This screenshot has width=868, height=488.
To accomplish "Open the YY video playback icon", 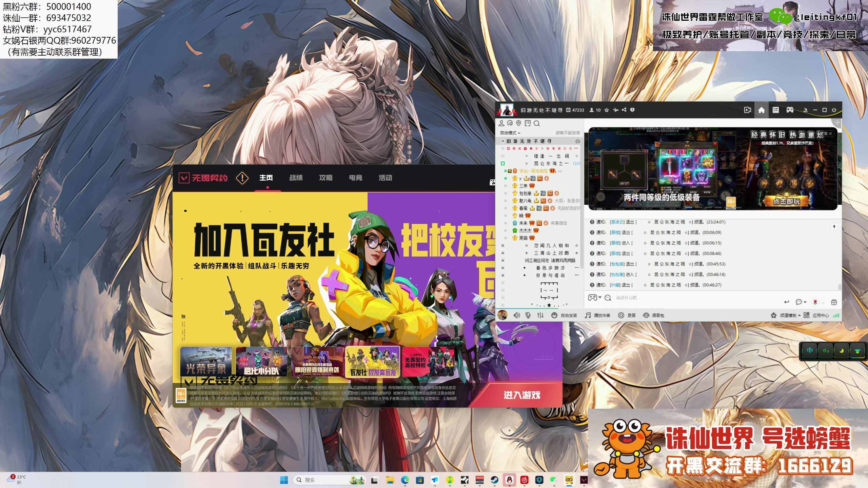I will (747, 110).
